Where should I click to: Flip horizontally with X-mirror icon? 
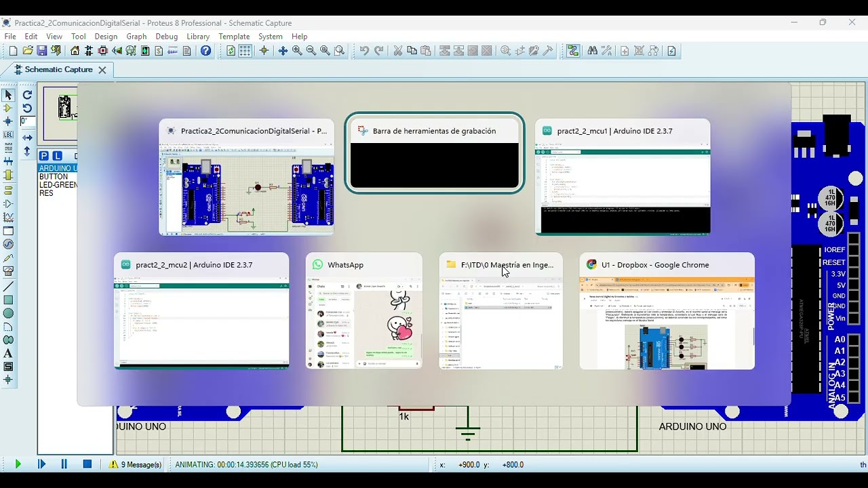click(x=27, y=138)
